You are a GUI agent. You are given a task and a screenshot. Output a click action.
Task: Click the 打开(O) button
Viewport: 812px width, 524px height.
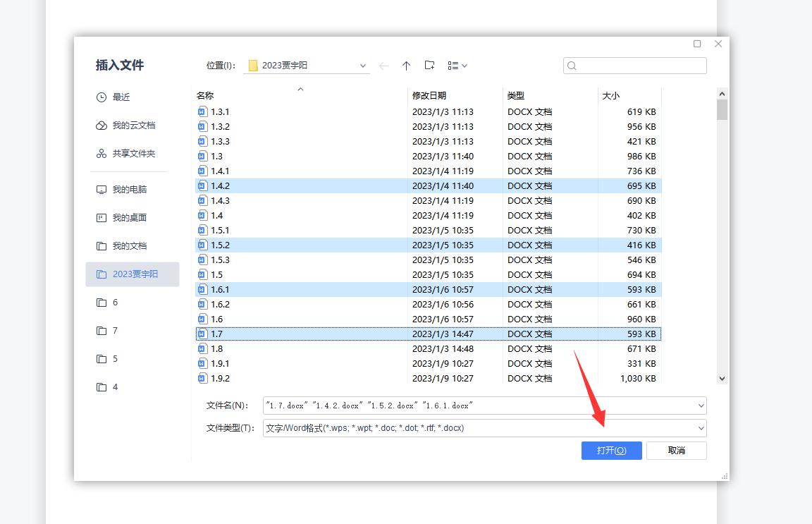point(611,451)
